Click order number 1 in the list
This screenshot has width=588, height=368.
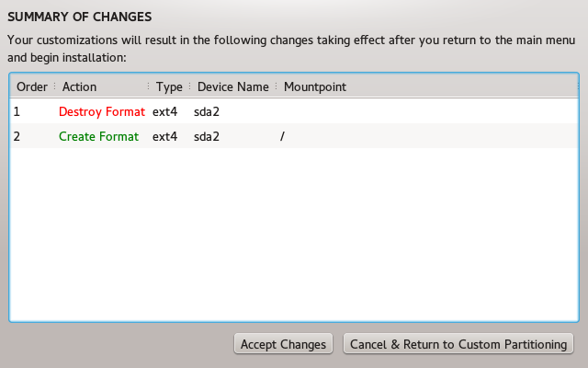tap(17, 111)
